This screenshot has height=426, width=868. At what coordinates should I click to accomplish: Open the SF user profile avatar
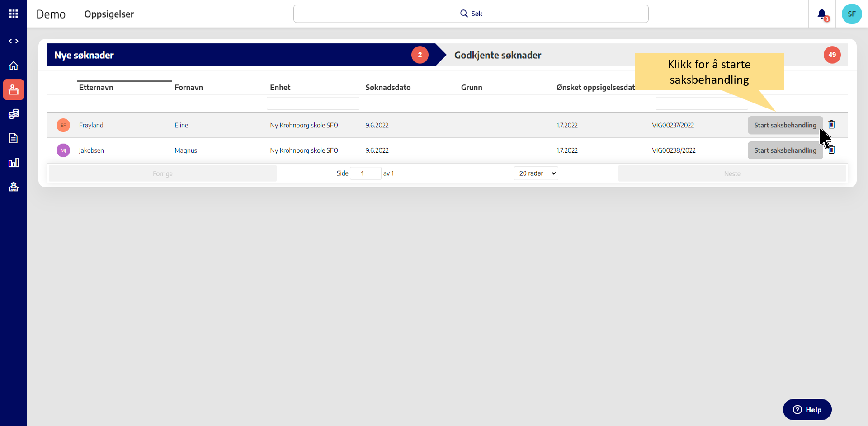pyautogui.click(x=851, y=14)
